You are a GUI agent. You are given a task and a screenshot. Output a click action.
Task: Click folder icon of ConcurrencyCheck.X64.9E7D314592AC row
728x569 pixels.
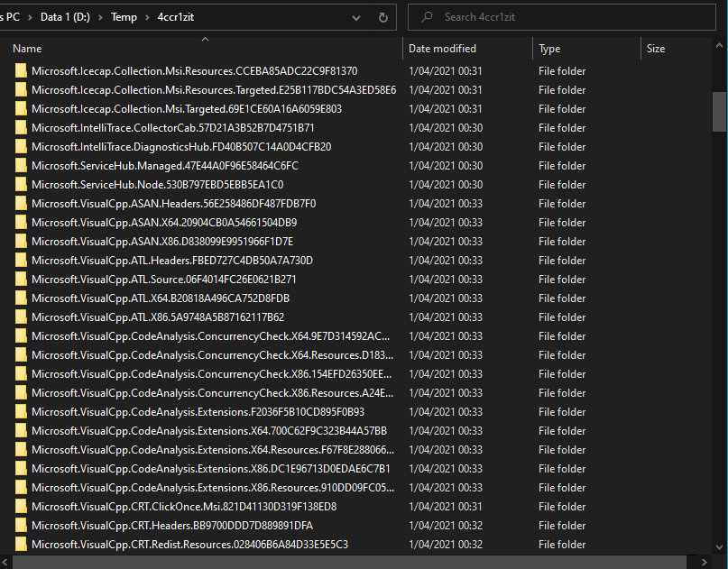pyautogui.click(x=21, y=336)
